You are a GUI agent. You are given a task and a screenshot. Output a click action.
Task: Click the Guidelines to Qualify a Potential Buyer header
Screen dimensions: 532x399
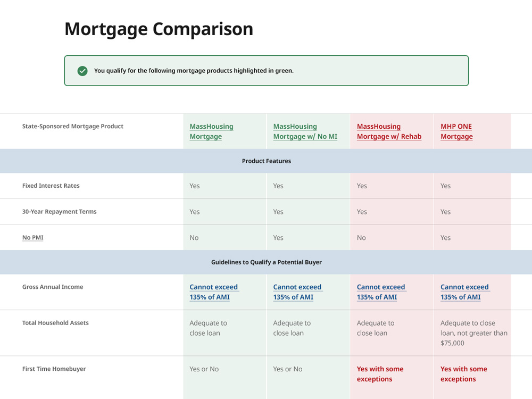[x=266, y=262]
